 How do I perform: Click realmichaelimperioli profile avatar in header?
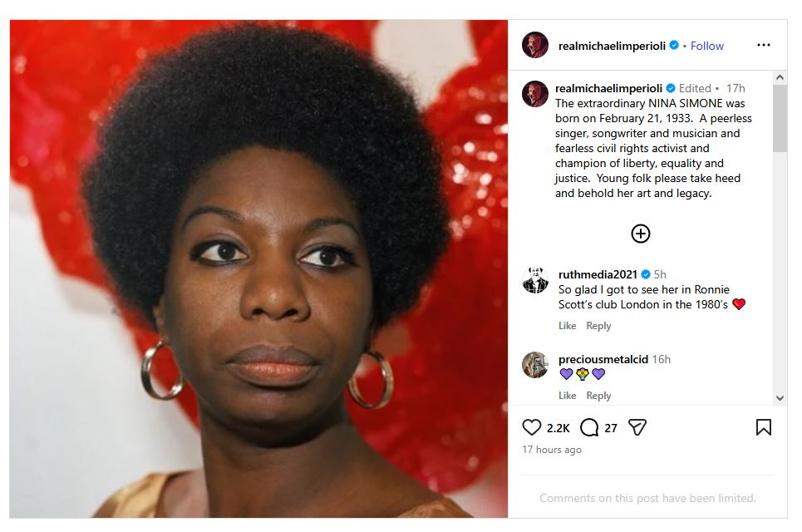pyautogui.click(x=535, y=45)
